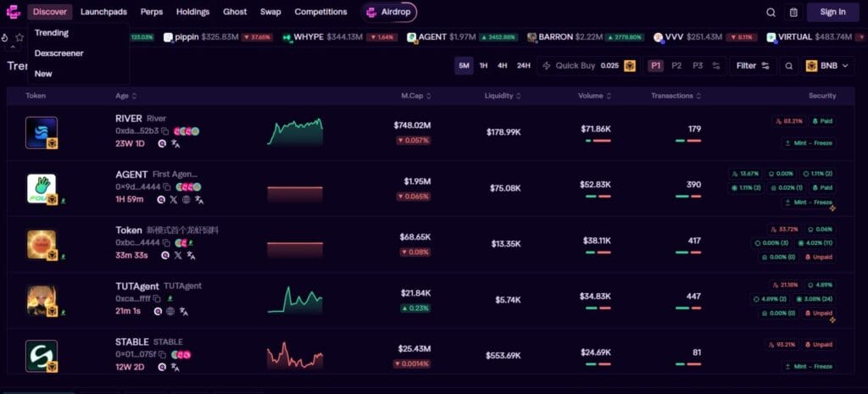
Task: Click the pink site logo icon
Action: (14, 12)
